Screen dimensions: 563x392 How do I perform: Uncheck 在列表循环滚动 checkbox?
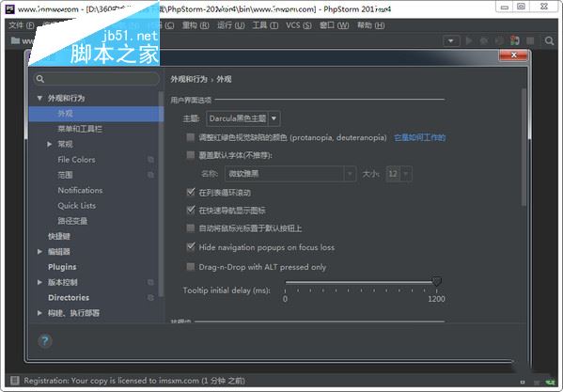(191, 192)
